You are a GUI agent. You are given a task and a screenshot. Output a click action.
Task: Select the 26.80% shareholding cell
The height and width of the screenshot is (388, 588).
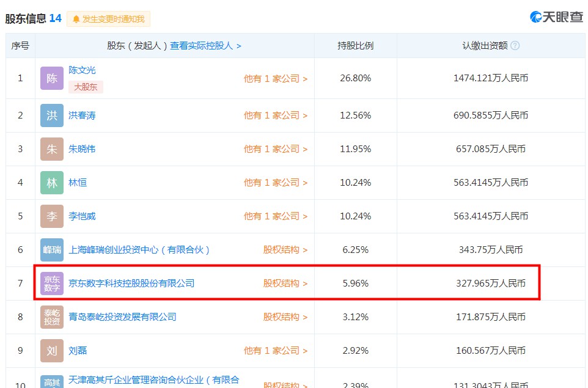tap(356, 78)
